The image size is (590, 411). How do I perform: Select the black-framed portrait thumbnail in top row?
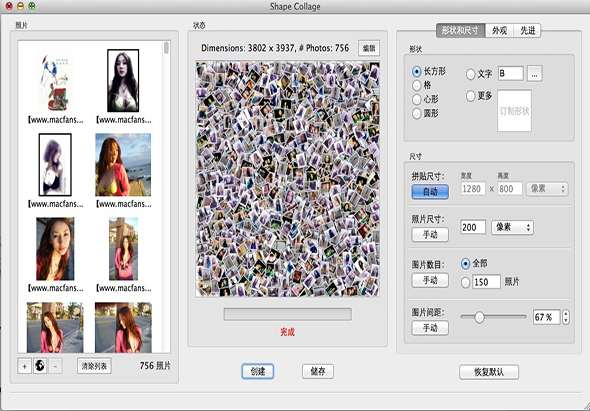tap(123, 81)
